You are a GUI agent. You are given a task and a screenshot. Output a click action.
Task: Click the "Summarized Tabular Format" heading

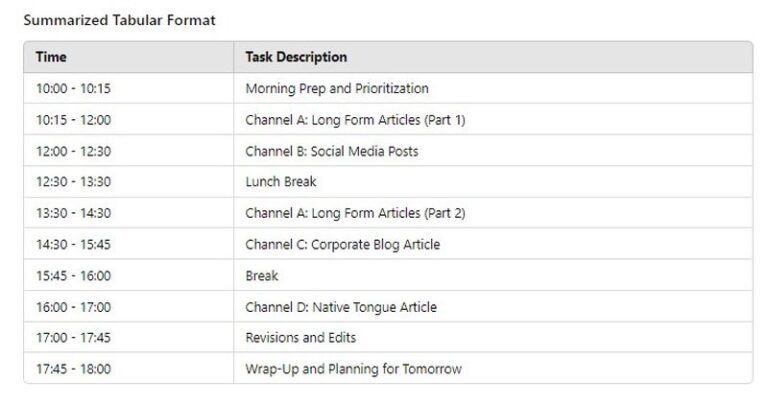point(119,20)
